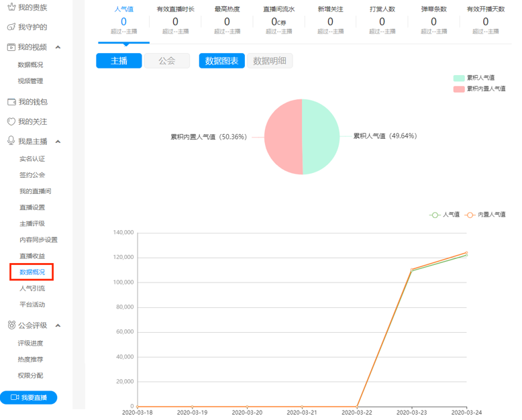522x420 pixels.
Task: Click the heart icon for 我的关注
Action: [11, 122]
